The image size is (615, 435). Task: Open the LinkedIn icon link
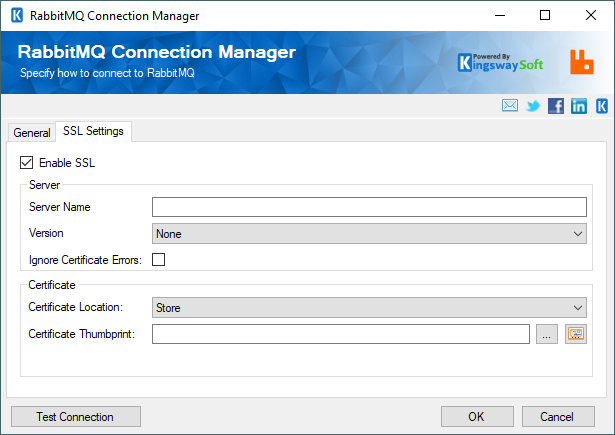point(579,106)
